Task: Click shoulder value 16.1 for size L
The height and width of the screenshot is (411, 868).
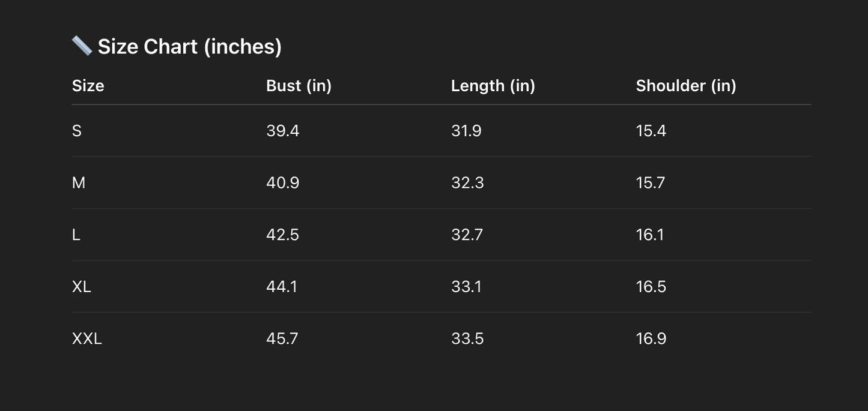Action: [x=649, y=235]
